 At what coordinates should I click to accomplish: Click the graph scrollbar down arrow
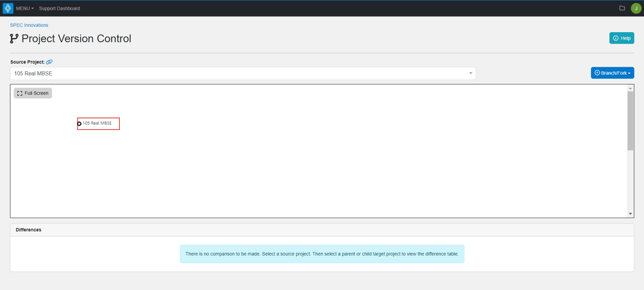point(631,214)
